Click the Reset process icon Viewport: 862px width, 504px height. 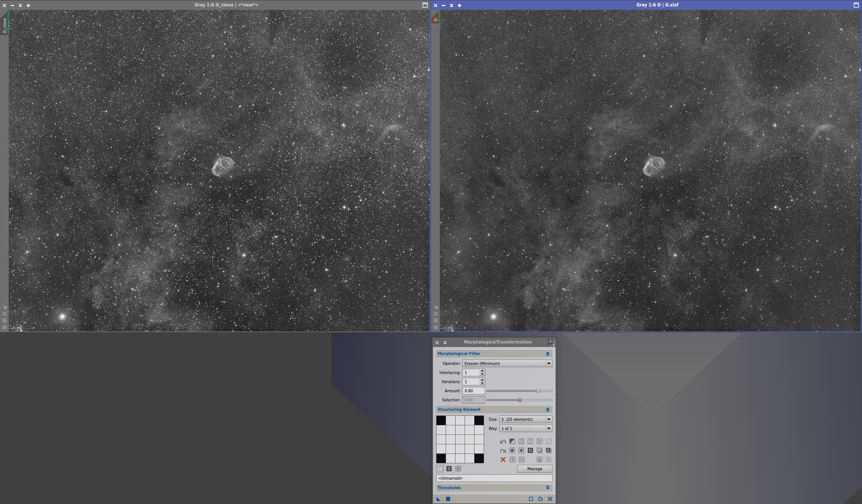pos(550,499)
